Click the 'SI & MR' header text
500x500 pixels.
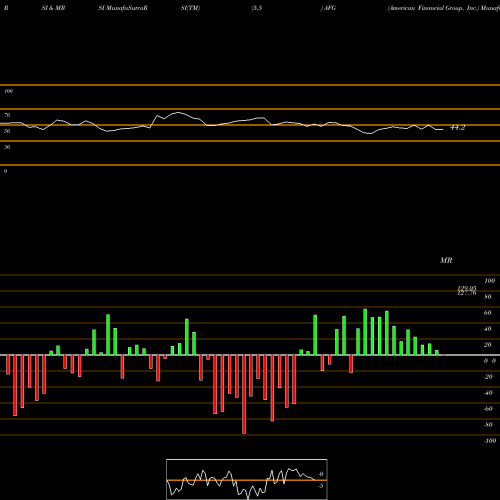53,8
